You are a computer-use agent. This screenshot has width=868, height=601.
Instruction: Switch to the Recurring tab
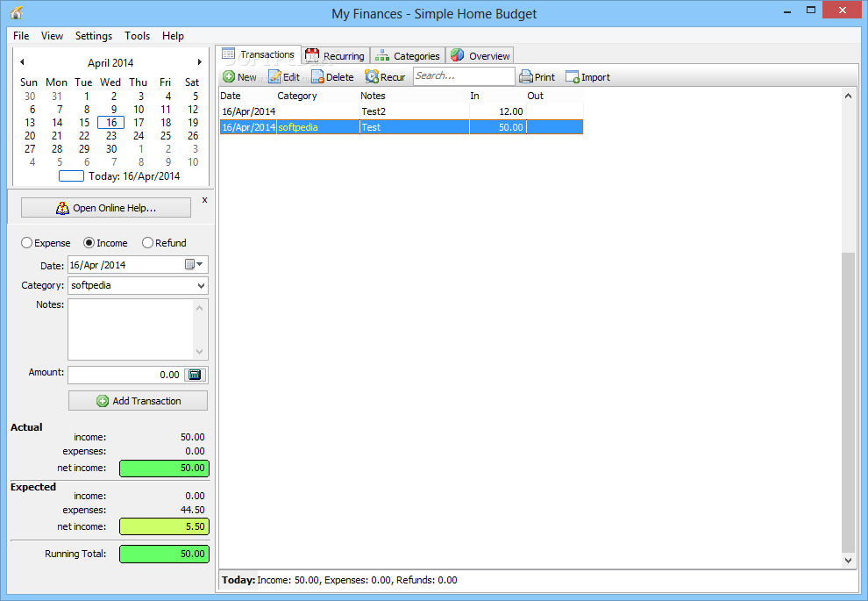point(335,56)
